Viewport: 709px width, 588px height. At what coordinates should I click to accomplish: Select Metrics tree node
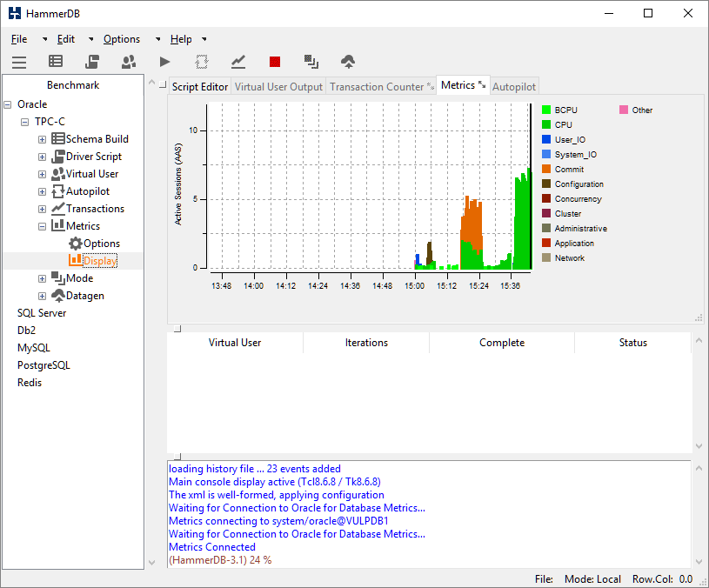click(x=83, y=226)
